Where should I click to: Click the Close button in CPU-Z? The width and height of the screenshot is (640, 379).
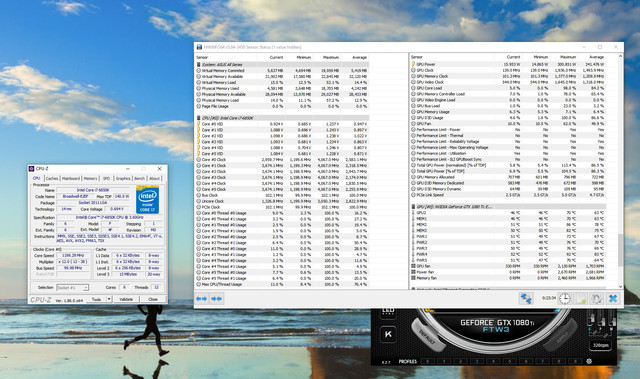coord(153,299)
